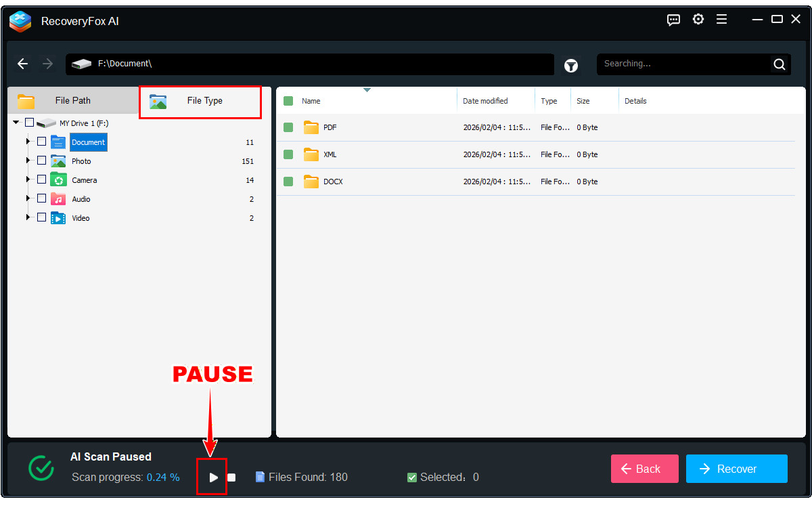This screenshot has height=508, width=812.
Task: Stop the AI scan
Action: tap(231, 478)
